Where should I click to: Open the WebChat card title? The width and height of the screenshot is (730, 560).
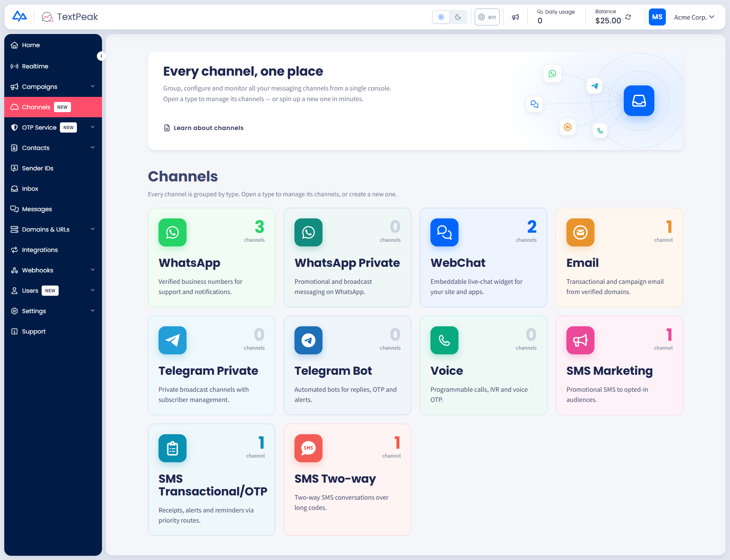point(458,263)
